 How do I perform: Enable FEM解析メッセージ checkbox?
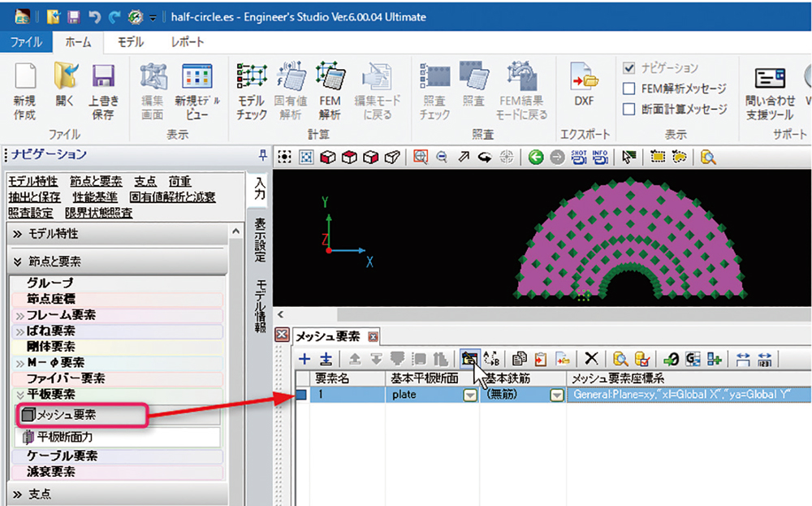[628, 89]
